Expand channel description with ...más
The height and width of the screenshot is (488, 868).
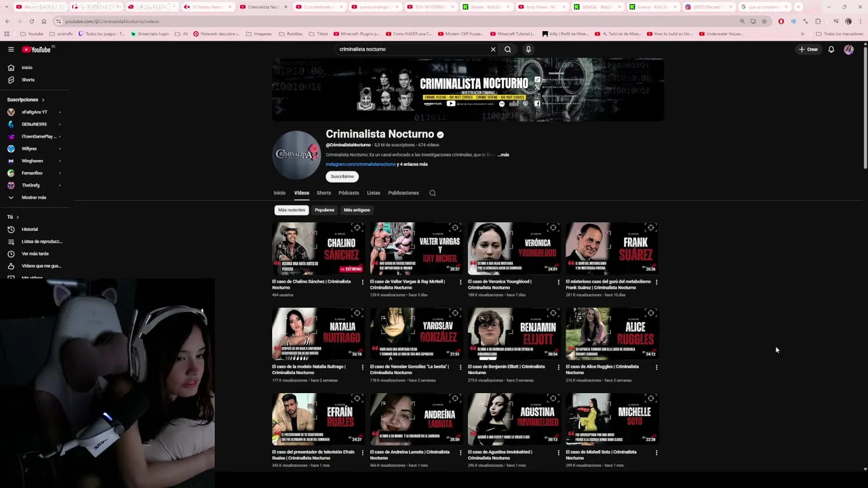pos(503,155)
